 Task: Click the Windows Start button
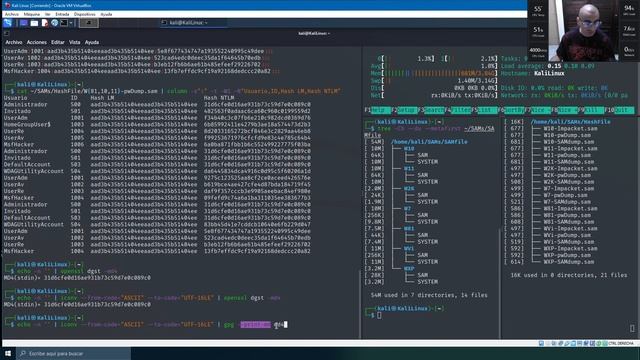coord(8,353)
